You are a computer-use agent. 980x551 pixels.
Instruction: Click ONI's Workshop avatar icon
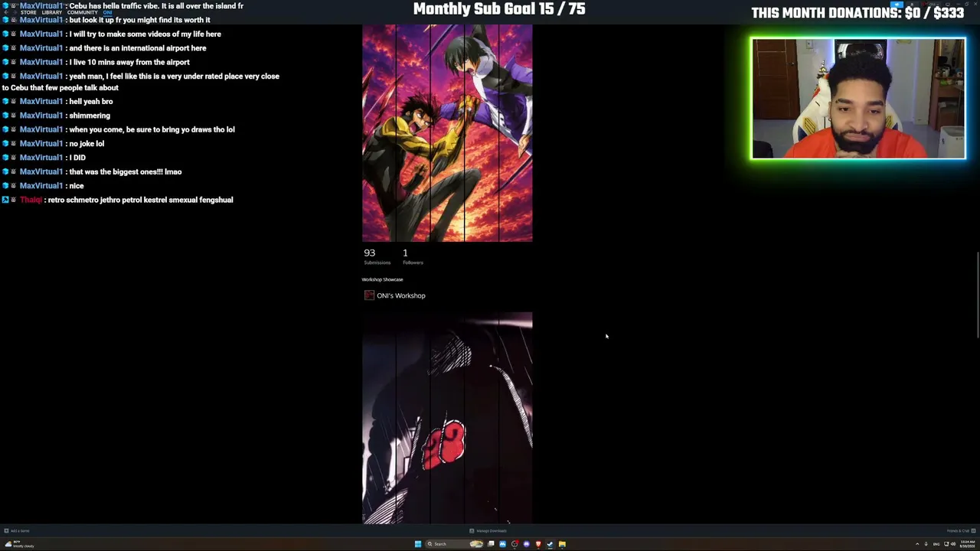[x=369, y=295]
